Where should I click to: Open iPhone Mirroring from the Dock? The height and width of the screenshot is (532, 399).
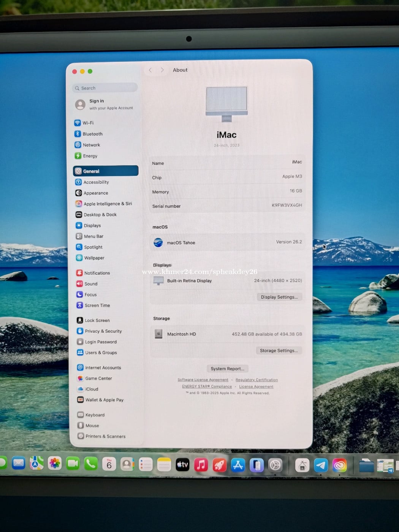pyautogui.click(x=256, y=465)
